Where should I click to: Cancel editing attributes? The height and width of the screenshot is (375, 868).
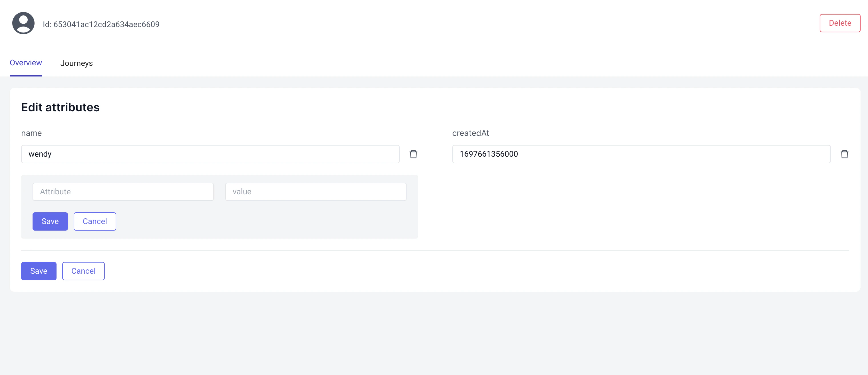[x=83, y=271]
